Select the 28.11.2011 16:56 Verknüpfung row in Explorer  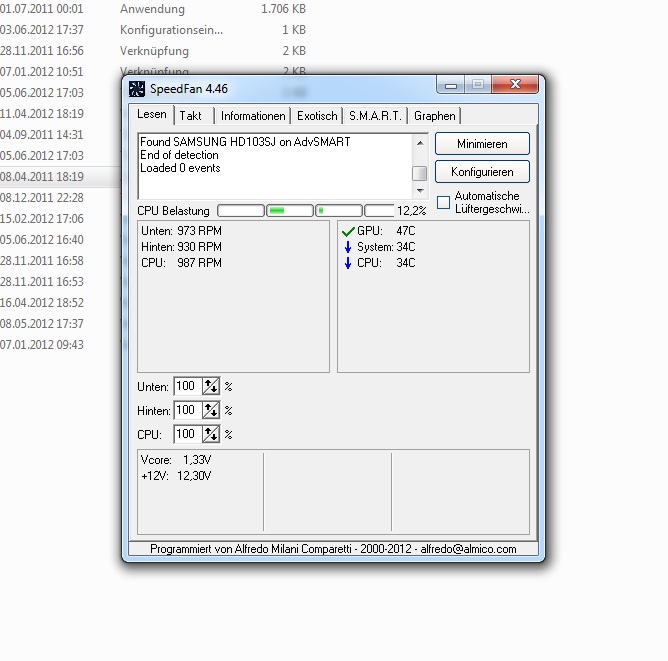tap(153, 51)
